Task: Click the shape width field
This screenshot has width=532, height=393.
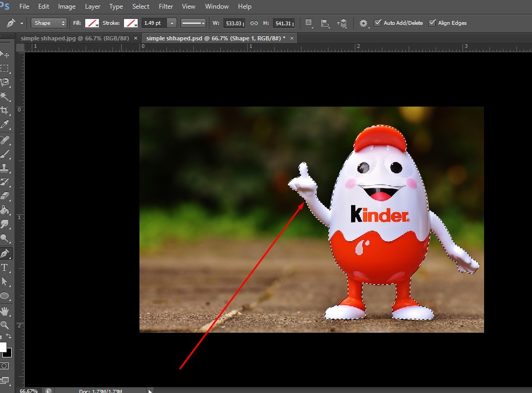Action: click(x=234, y=23)
